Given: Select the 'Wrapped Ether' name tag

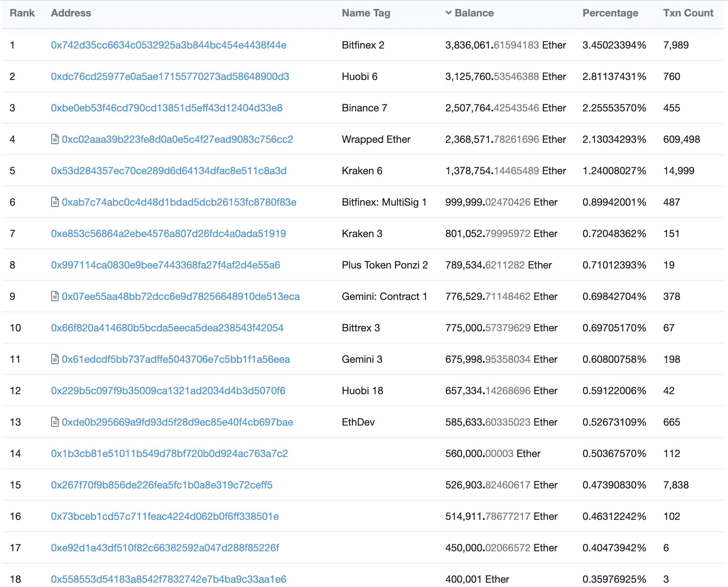Looking at the screenshot, I should 376,139.
